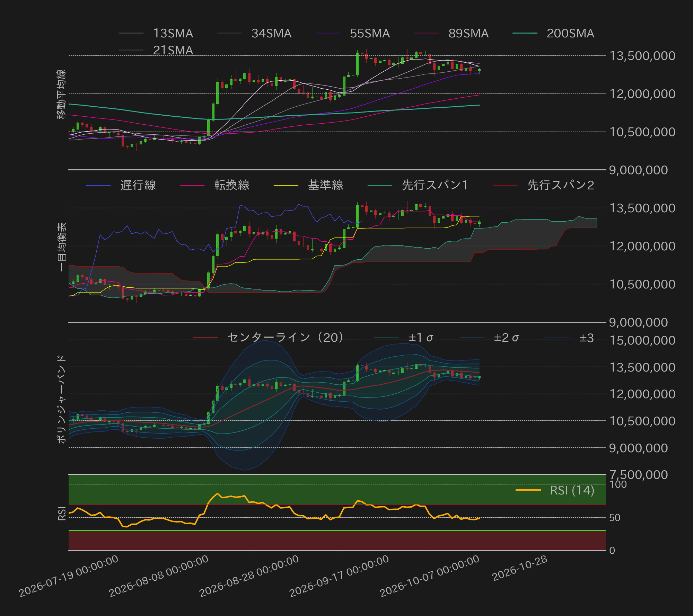The width and height of the screenshot is (693, 616).
Task: Toggle the ±1σ band legend entry
Action: [x=404, y=338]
